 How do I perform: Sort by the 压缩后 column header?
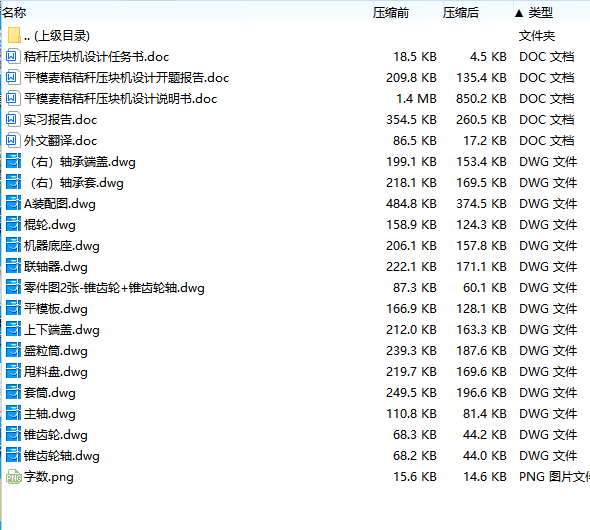(x=461, y=13)
